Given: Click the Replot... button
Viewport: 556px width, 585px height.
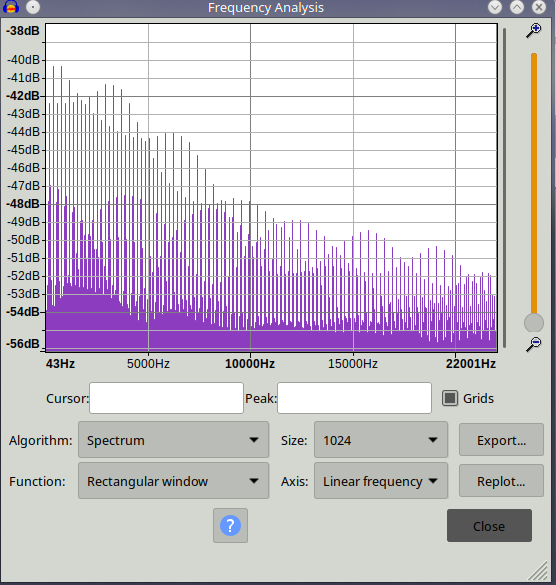Looking at the screenshot, I should [501, 481].
